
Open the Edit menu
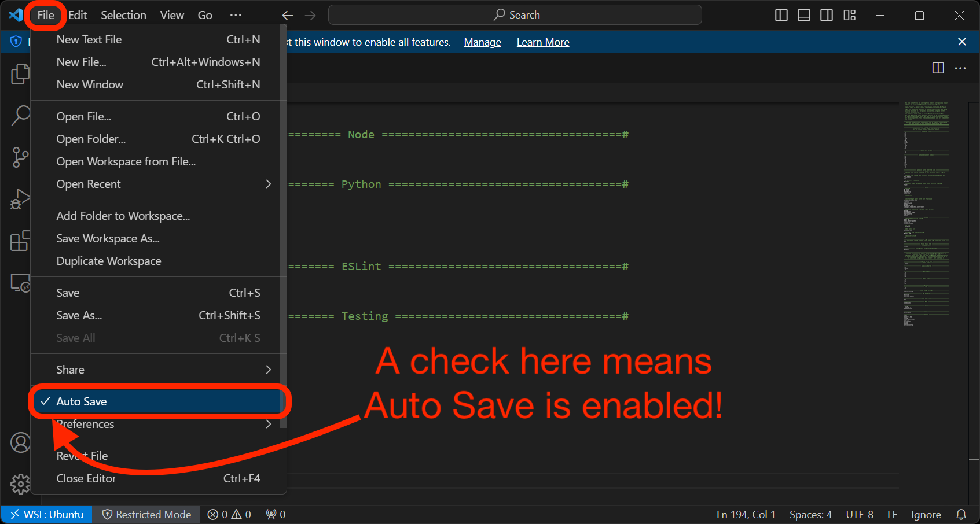(77, 15)
